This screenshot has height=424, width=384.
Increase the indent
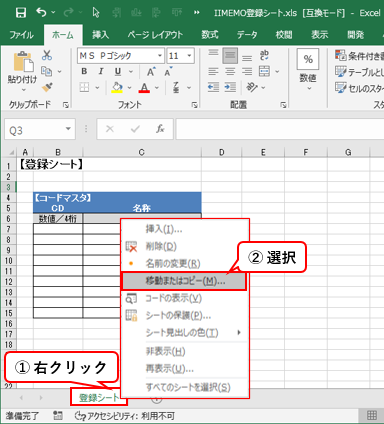click(x=230, y=88)
